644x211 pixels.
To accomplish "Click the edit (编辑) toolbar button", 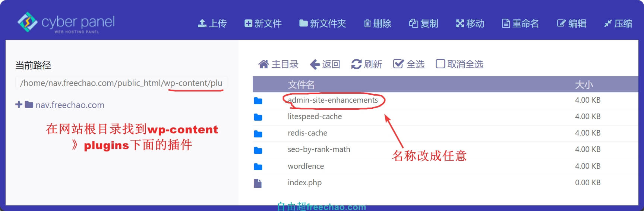I will [571, 24].
